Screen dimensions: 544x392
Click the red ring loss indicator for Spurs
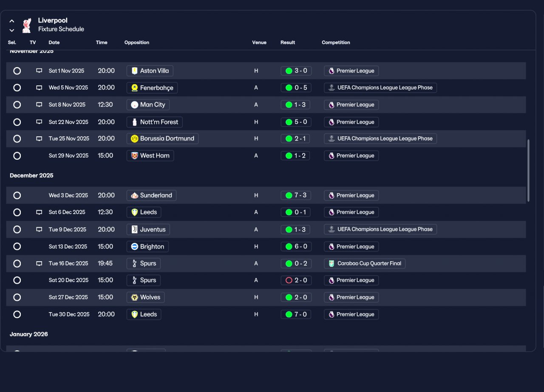click(x=289, y=280)
